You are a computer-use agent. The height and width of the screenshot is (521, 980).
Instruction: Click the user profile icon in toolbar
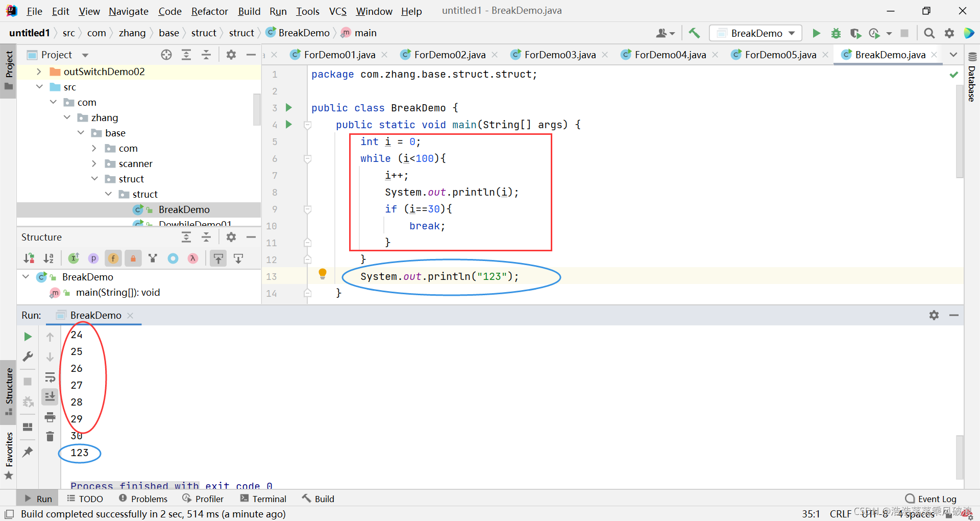665,33
